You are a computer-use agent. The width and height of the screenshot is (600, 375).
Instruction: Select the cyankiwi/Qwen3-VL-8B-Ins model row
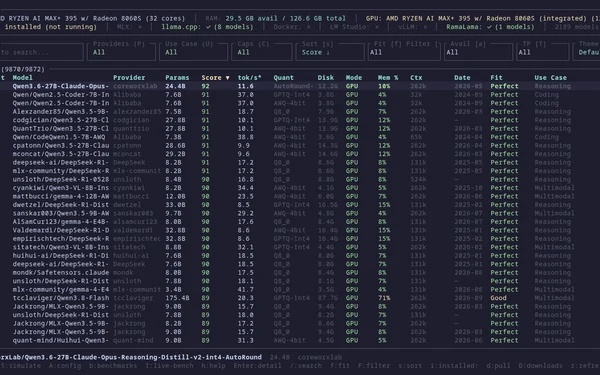click(300, 188)
